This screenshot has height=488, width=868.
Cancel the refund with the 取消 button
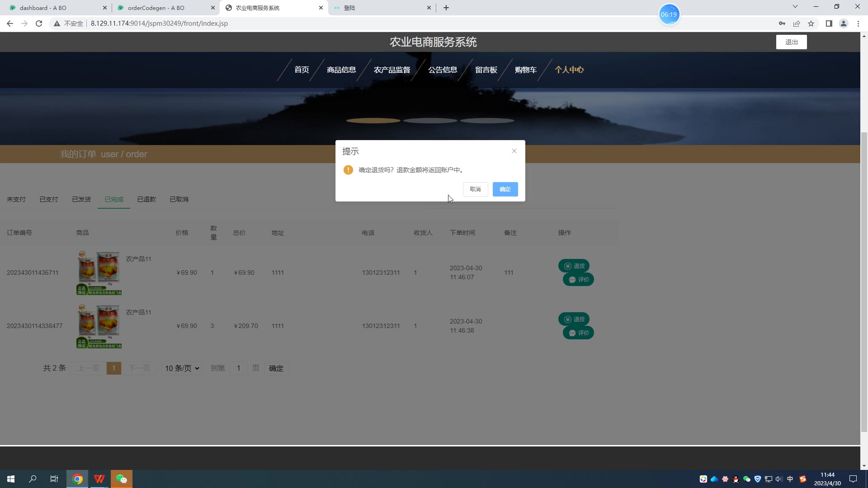click(x=475, y=189)
